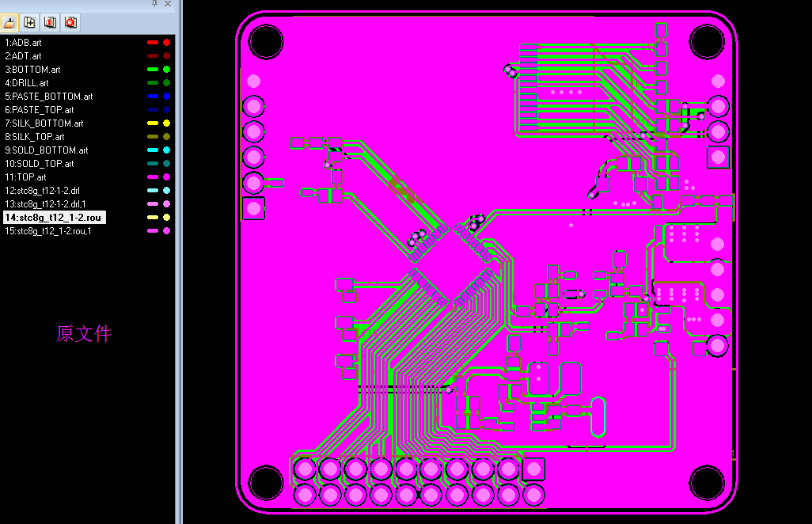Click dark green dot swatch of DRILL.art
Viewport: 812px width, 524px height.
click(167, 83)
